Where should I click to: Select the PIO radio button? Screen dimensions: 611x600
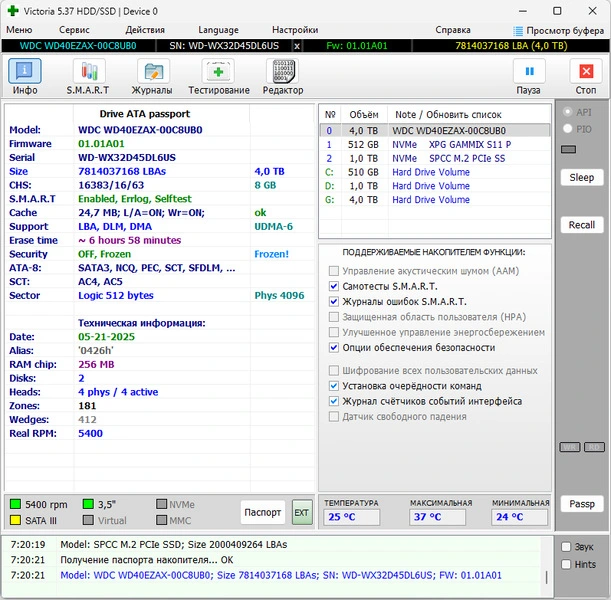coord(569,129)
